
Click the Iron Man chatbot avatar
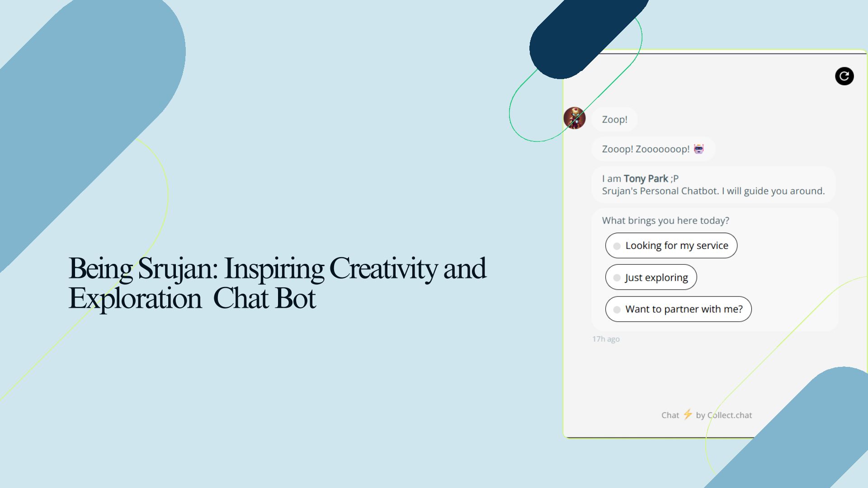tap(574, 118)
